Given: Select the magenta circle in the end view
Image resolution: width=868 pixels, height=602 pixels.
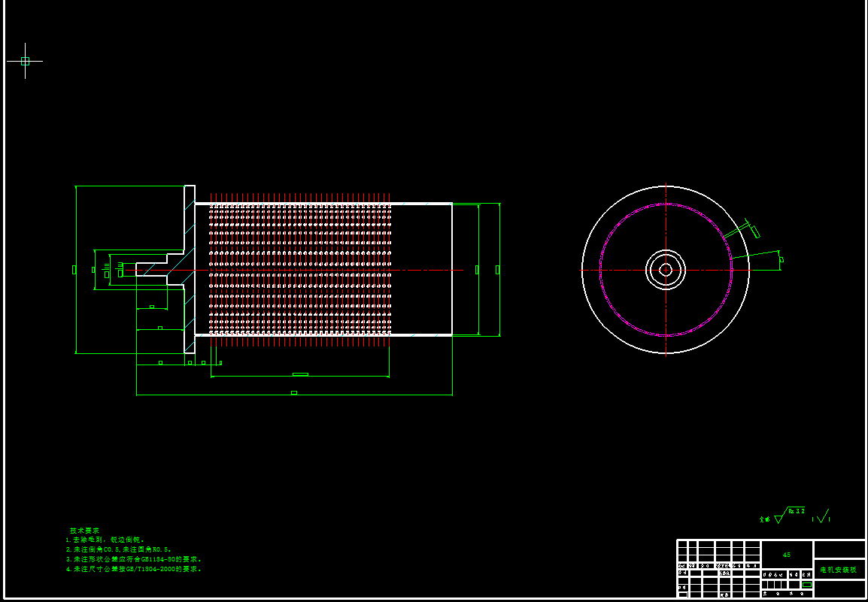Looking at the screenshot, I should 666,270.
